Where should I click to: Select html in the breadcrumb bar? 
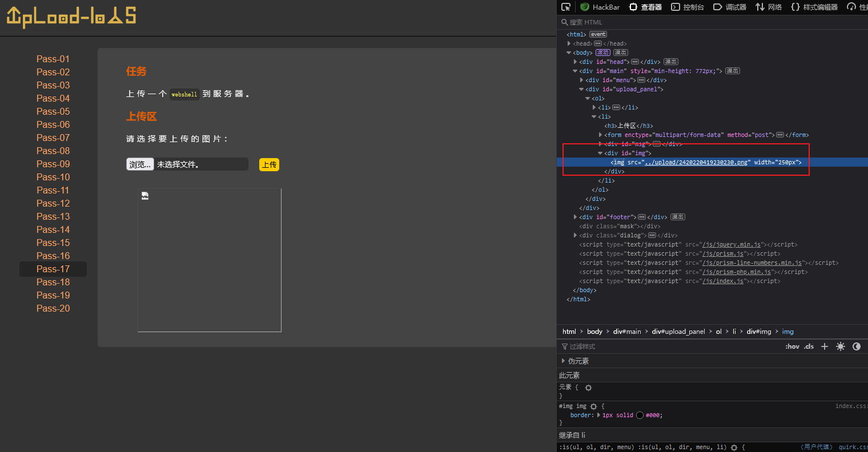[x=569, y=332]
